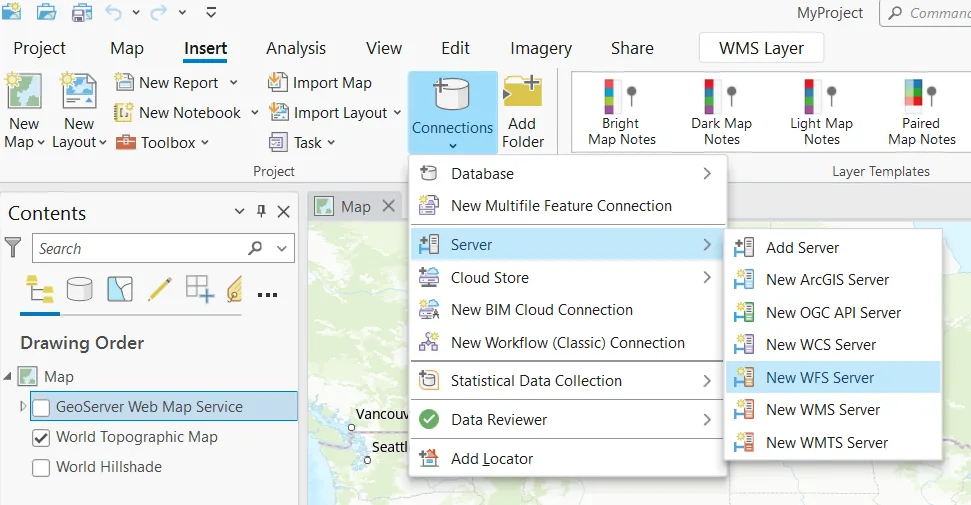Screen dimensions: 971x505
Task: Open the Project tab
Action: pyautogui.click(x=40, y=48)
